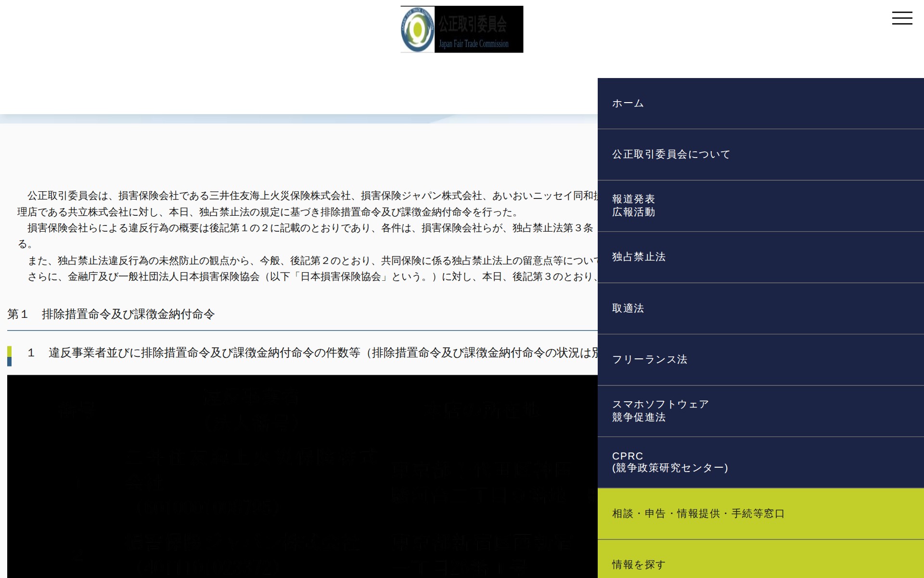Click the 情報を探す green button
Screen dimensions: 924x578
tap(639, 565)
